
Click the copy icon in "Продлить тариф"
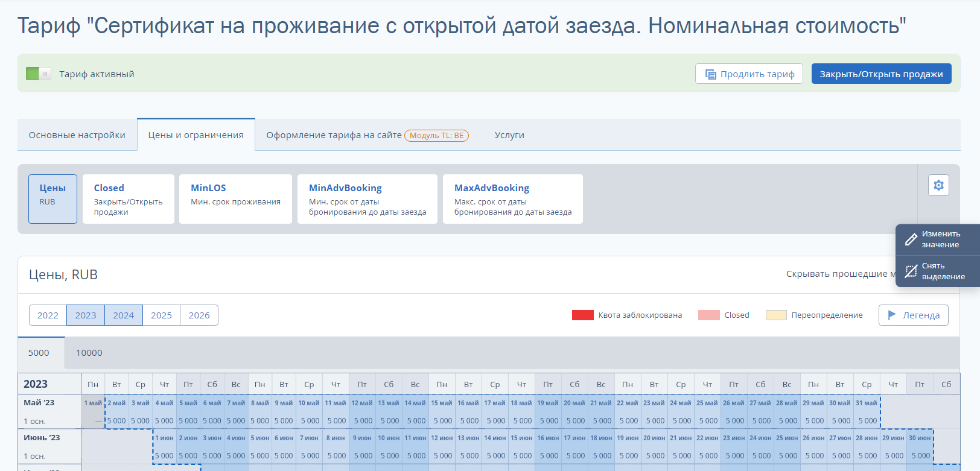pyautogui.click(x=711, y=74)
